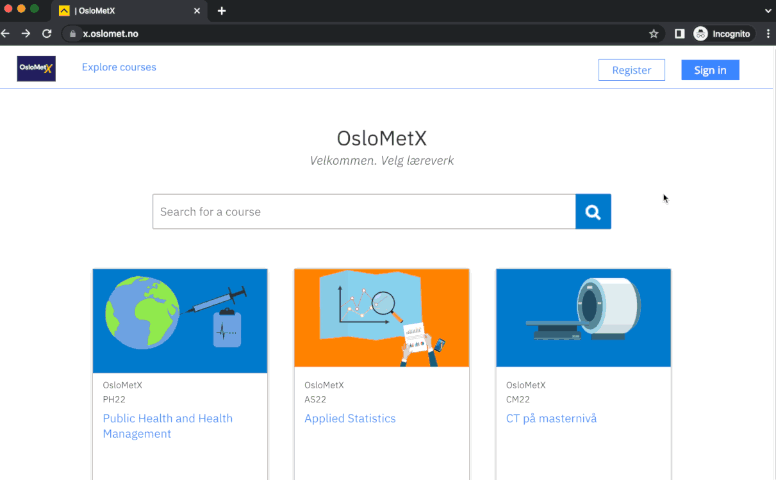This screenshot has height=480, width=776.
Task: Click the OsloMetX page heading
Action: tap(382, 139)
